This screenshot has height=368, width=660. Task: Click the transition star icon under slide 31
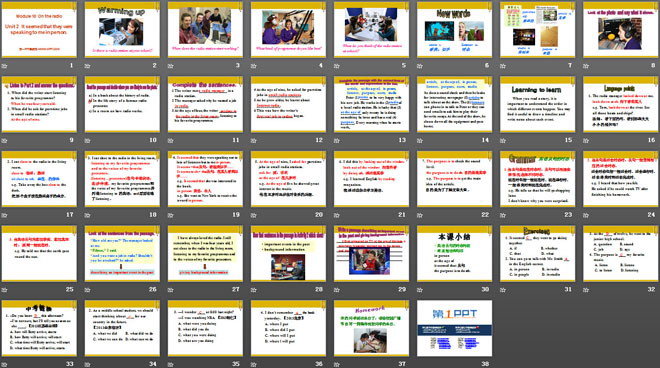503,290
